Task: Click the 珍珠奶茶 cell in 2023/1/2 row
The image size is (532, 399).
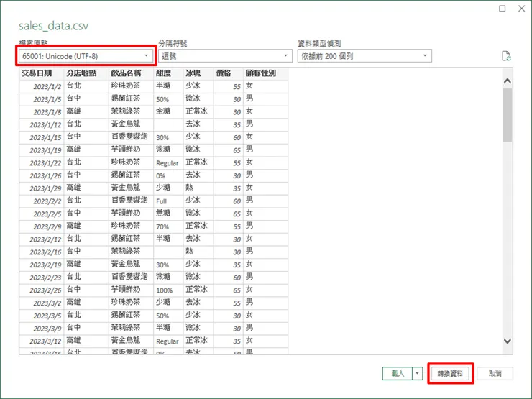Action: 131,86
